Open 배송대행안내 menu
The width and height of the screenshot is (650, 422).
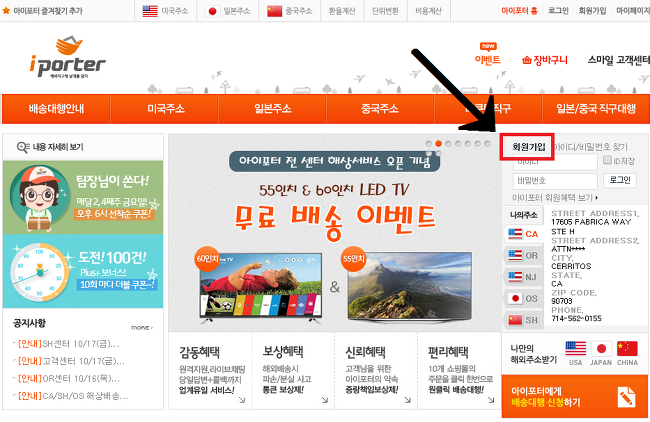pyautogui.click(x=56, y=109)
